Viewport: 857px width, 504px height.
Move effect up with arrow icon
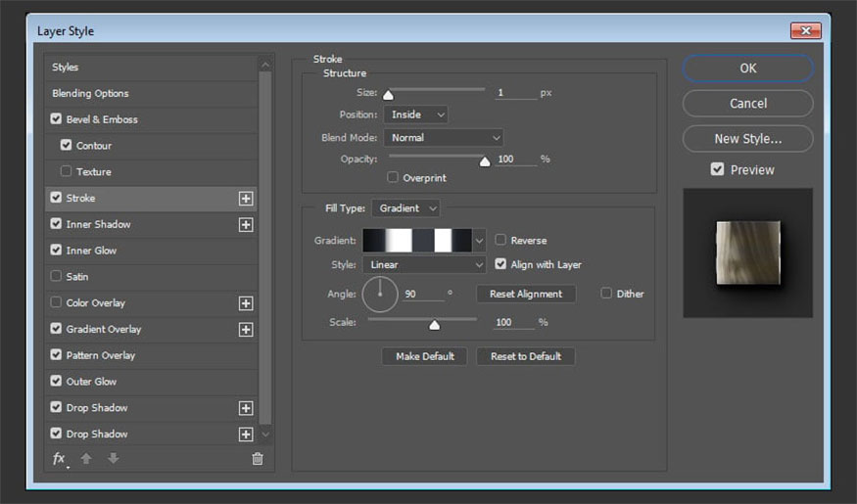tap(86, 458)
